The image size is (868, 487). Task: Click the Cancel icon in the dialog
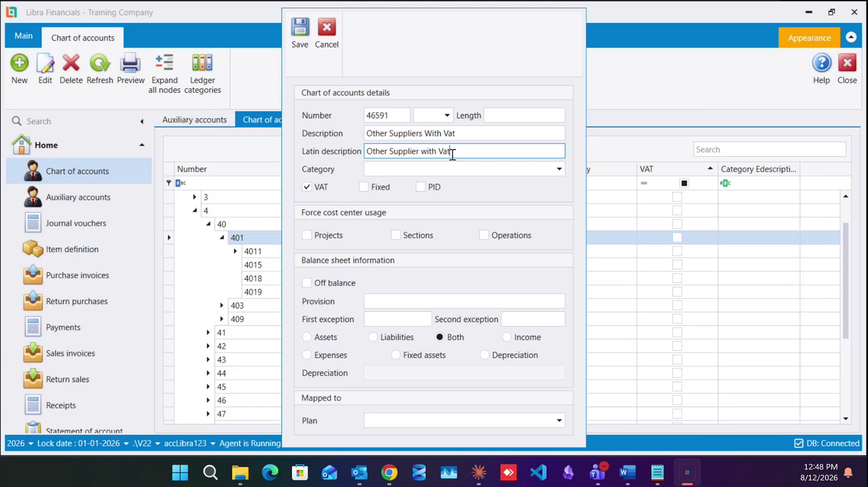[327, 27]
